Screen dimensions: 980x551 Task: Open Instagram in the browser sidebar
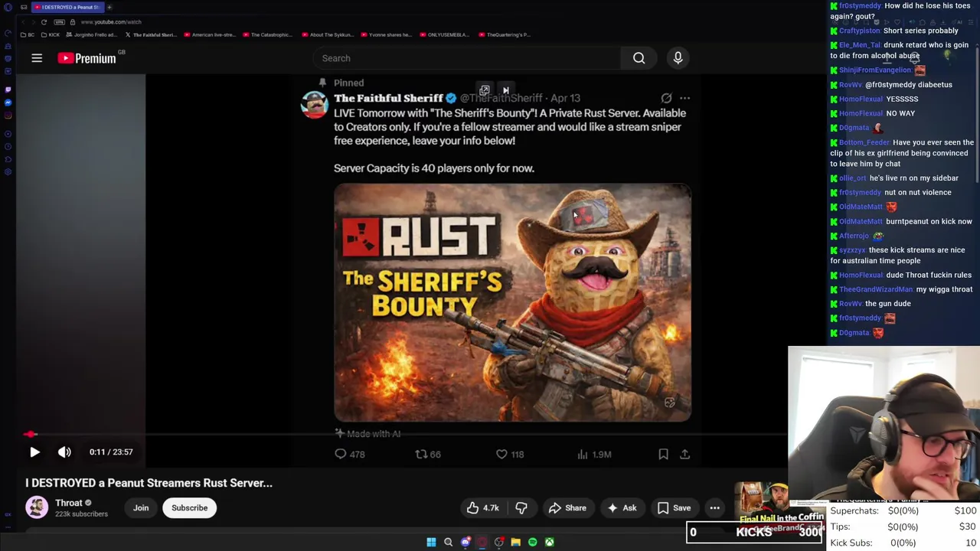coord(8,116)
